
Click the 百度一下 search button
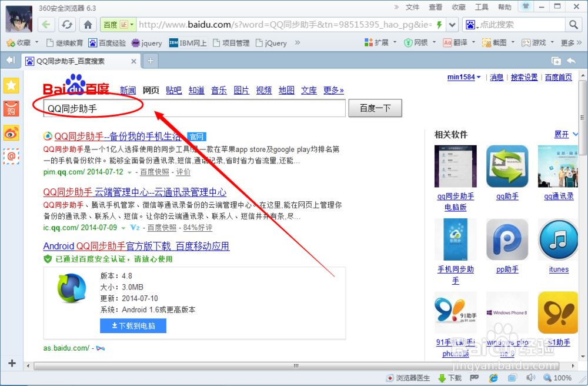click(375, 108)
